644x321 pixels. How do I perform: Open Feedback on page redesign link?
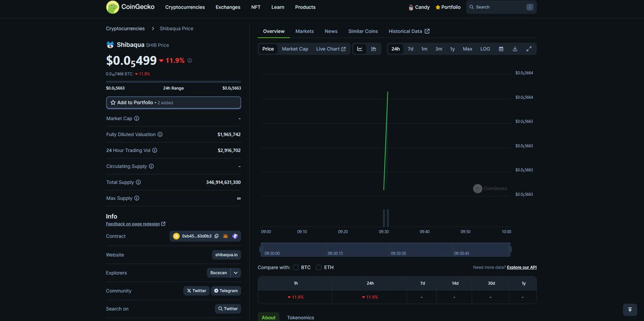coord(136,224)
